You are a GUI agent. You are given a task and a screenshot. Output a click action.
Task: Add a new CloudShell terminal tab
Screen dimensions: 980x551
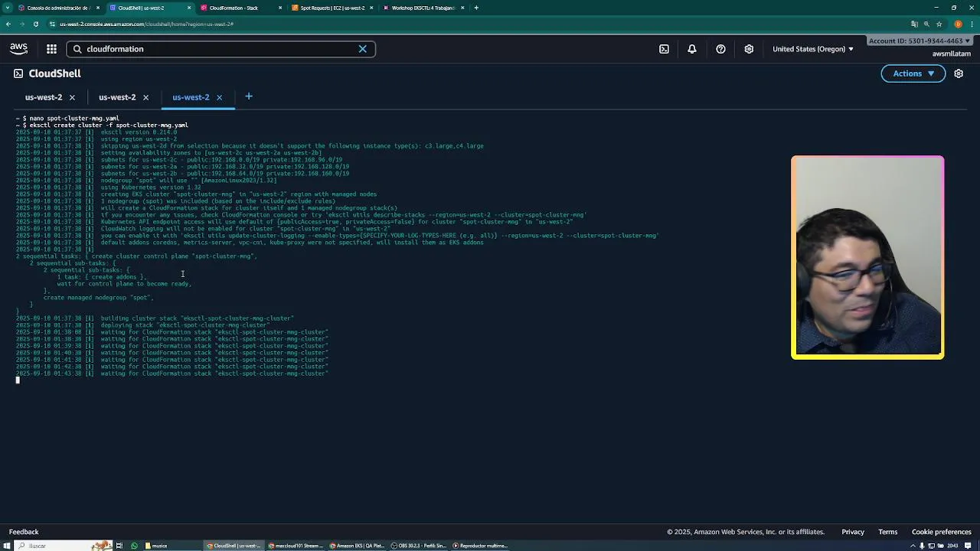(248, 96)
